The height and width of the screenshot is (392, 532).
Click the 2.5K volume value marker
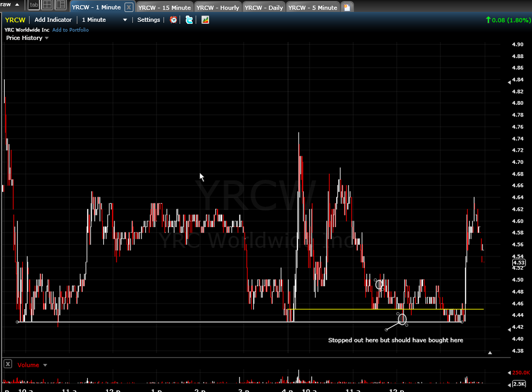518,384
